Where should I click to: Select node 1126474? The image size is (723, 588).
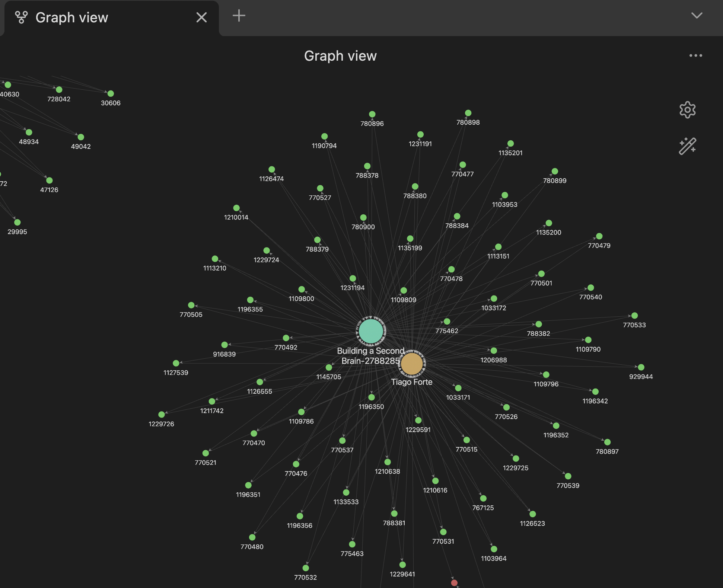(271, 169)
